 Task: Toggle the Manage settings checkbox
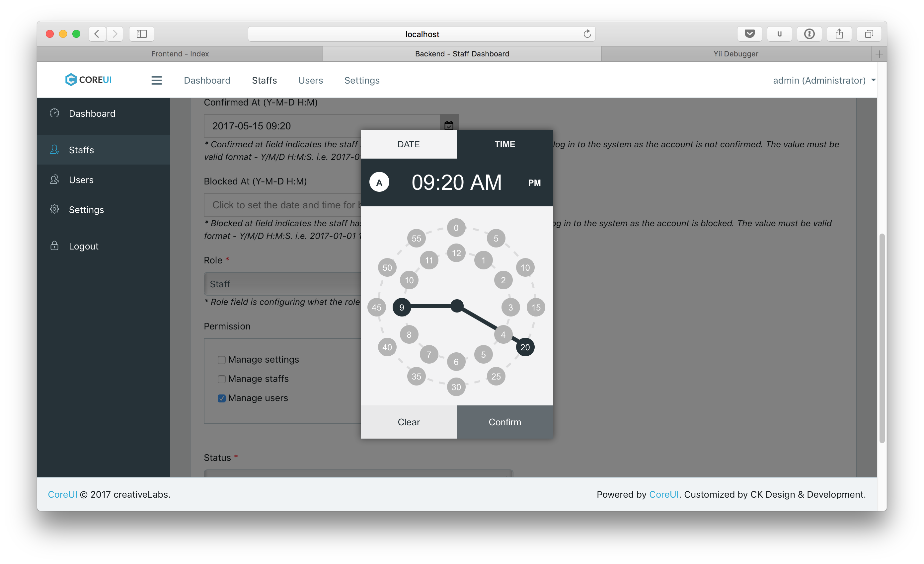point(221,359)
